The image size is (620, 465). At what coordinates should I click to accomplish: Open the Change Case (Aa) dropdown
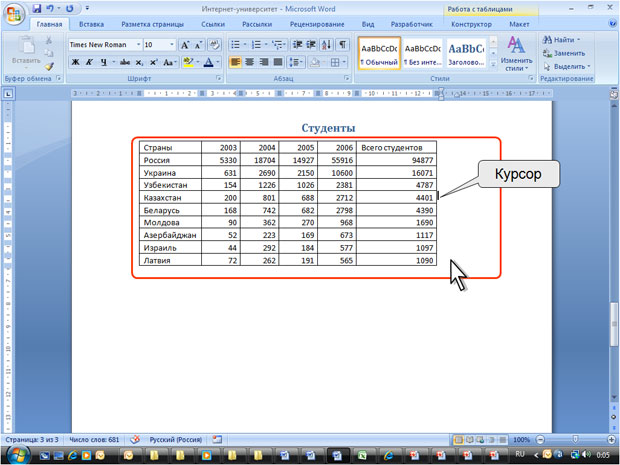coord(169,62)
